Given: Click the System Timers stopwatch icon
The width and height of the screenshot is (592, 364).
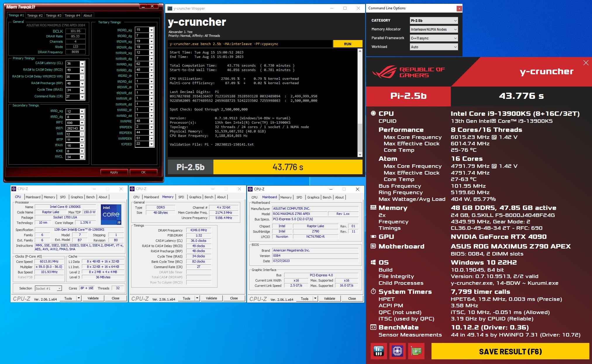Looking at the screenshot, I should tap(373, 291).
